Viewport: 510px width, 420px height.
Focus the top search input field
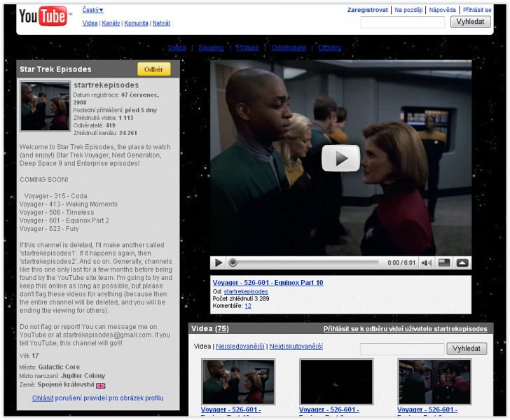click(403, 22)
